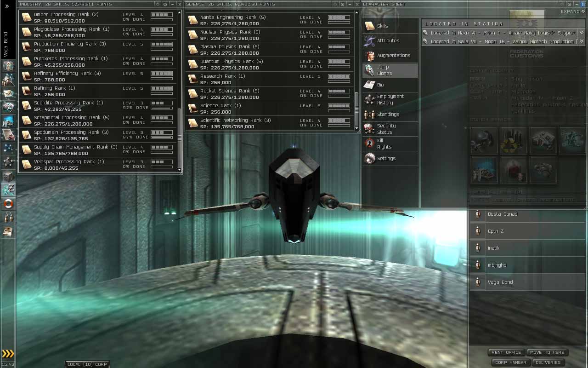The image size is (588, 368).
Task: Click the Z-lettered icon in the left sidebar
Action: [8, 190]
